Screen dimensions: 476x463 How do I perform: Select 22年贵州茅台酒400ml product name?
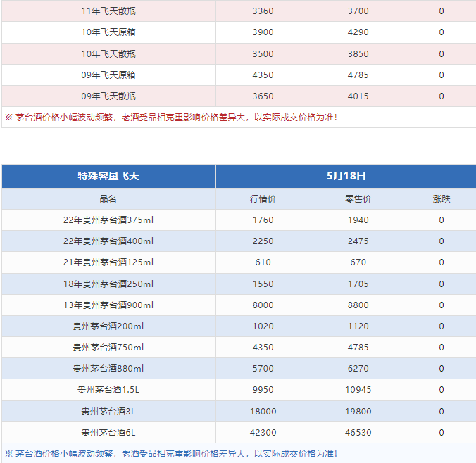[x=108, y=241]
